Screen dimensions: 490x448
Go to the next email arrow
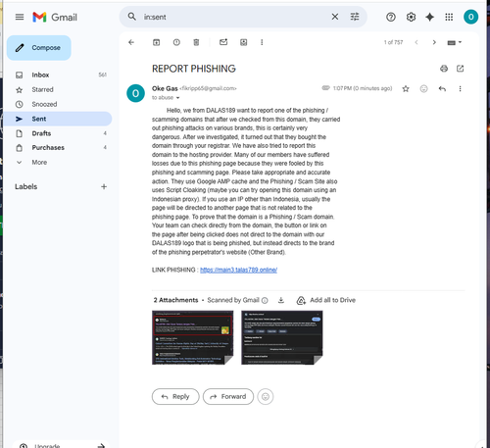(x=434, y=42)
